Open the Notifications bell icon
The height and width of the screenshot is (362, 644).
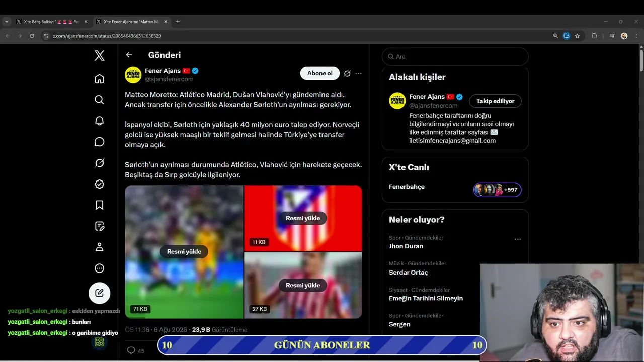coord(100,121)
